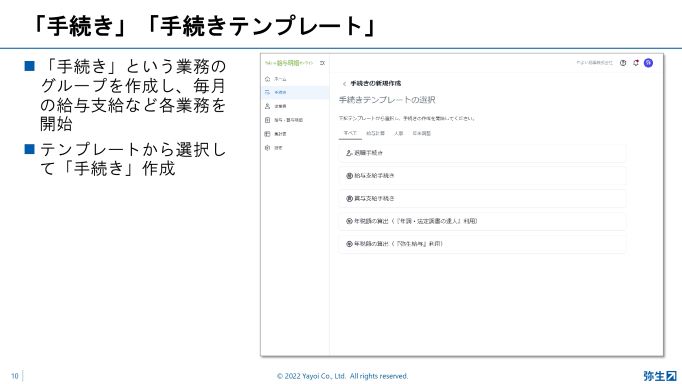Choose the 賞与支給手続き template
Image resolution: width=682 pixels, height=384 pixels.
482,198
